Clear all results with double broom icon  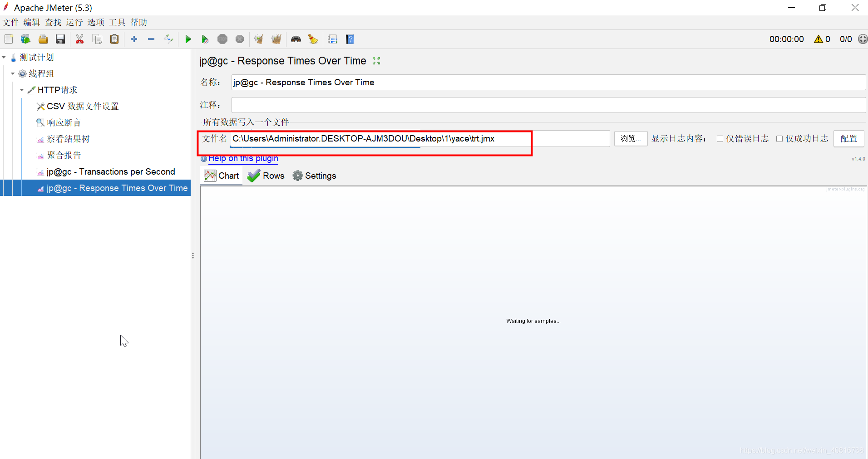(276, 39)
